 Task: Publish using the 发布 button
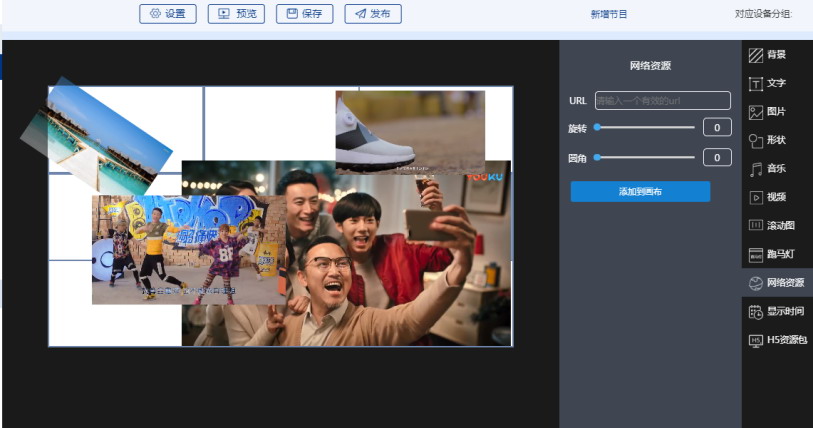click(x=373, y=14)
